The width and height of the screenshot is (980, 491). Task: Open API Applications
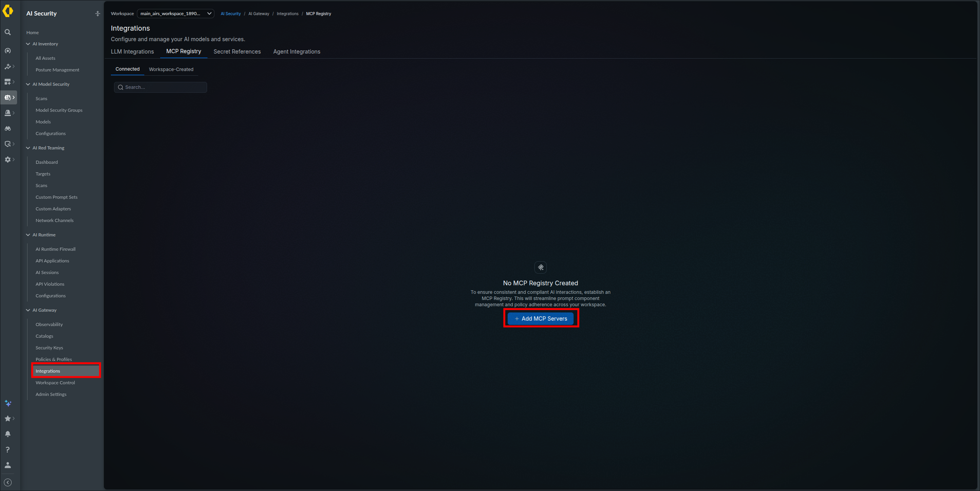point(52,261)
